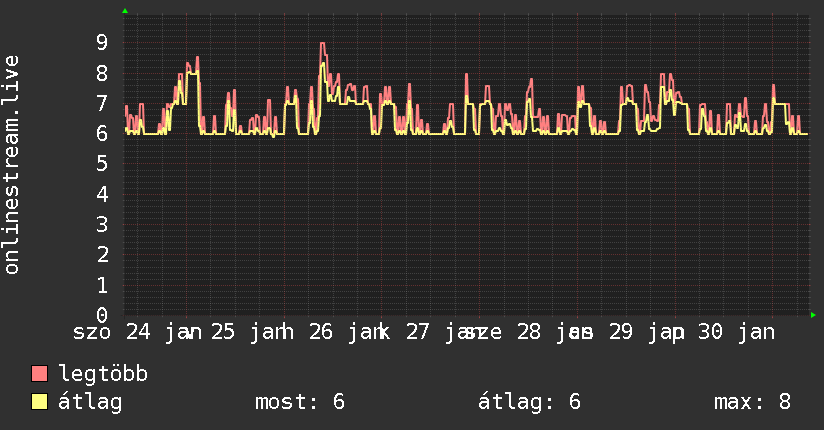Screen dimensions: 824x430
Task: Click the 'legtöbb' legend label
Action: [103, 373]
